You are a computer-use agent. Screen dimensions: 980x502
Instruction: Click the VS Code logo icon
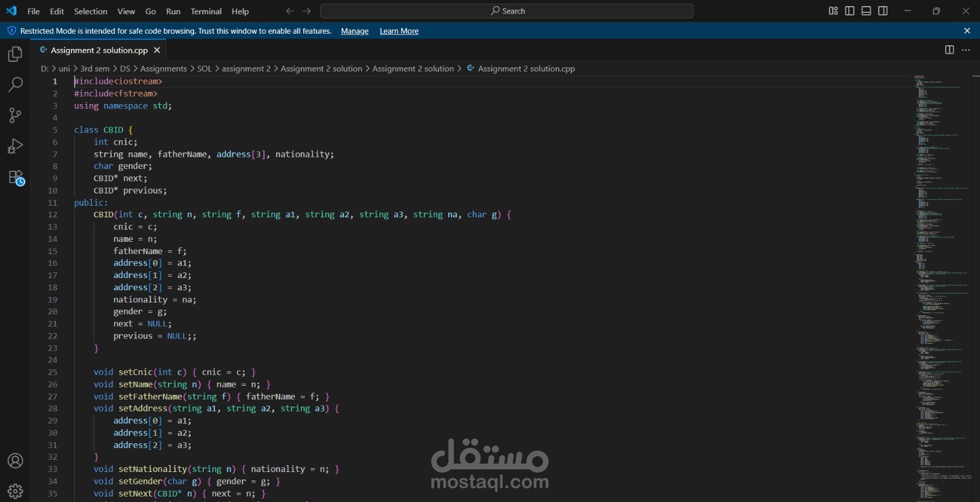tap(12, 11)
